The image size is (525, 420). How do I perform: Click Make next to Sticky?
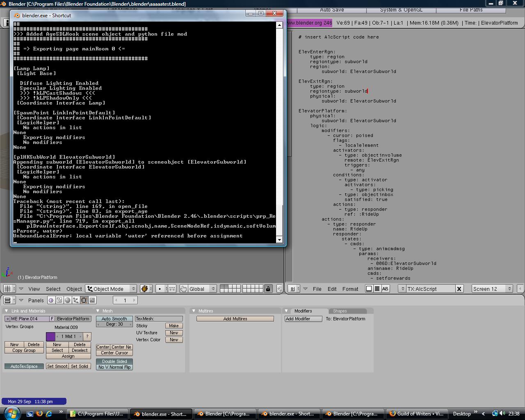point(174,326)
